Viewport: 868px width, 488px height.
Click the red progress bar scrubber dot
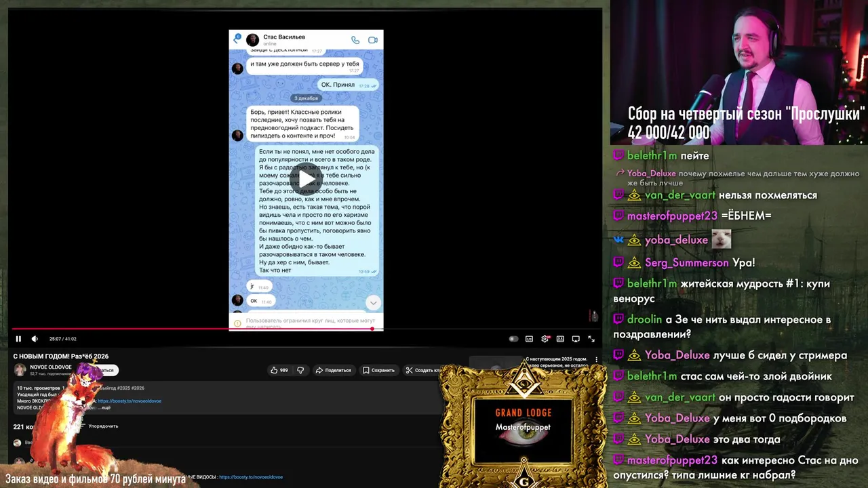click(x=372, y=329)
